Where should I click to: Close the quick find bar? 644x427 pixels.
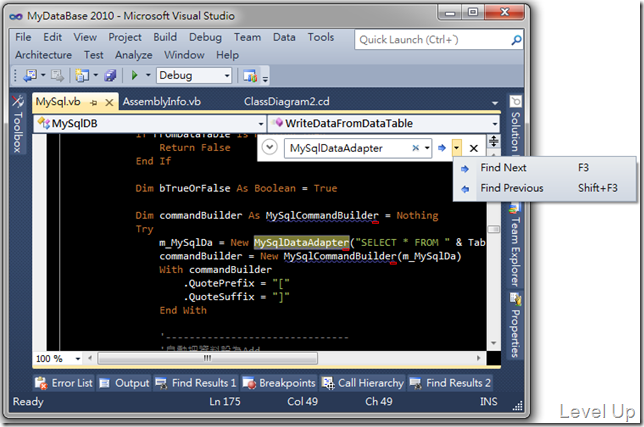[474, 148]
